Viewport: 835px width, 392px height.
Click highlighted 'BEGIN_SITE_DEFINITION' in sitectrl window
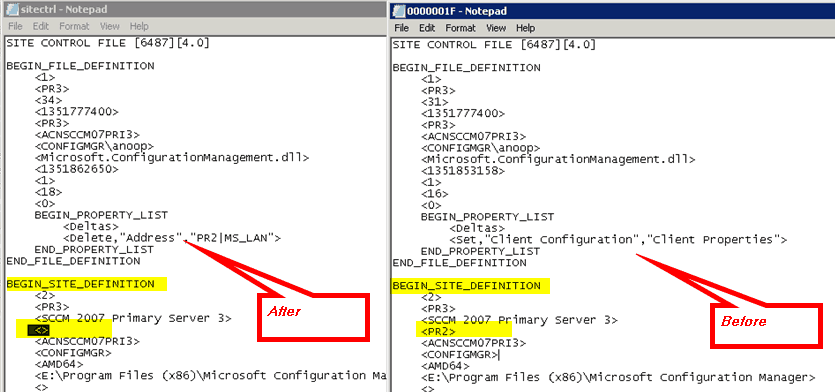[80, 284]
